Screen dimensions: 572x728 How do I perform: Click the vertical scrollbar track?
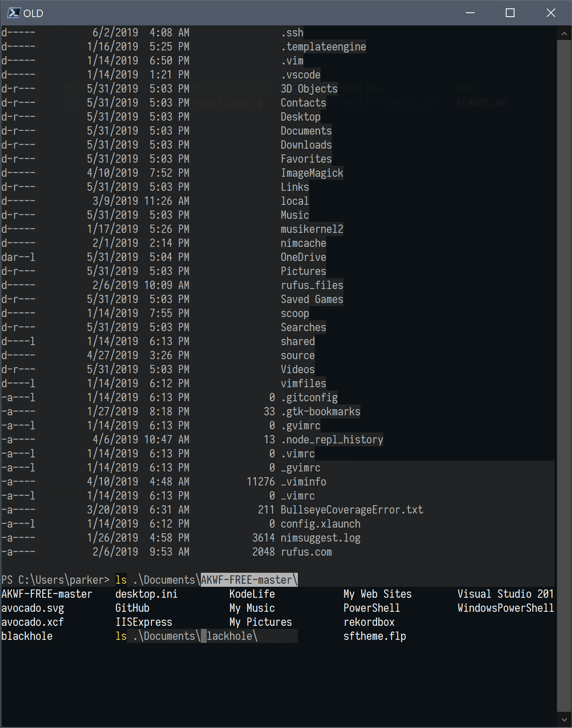[564, 376]
